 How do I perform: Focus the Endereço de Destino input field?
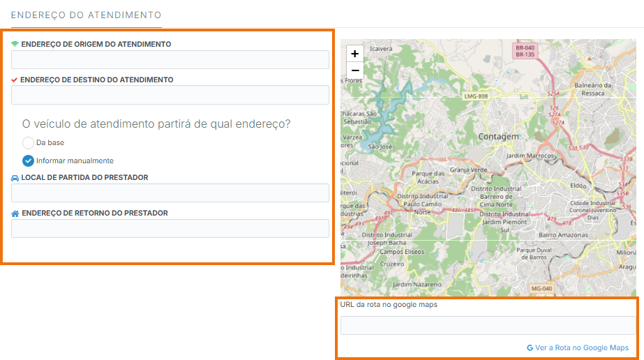coord(170,95)
